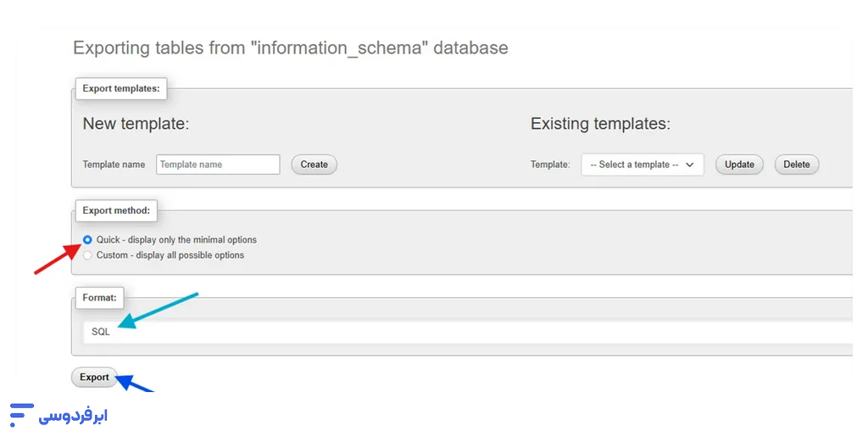Select the 'Export templates:' section label

(x=121, y=88)
